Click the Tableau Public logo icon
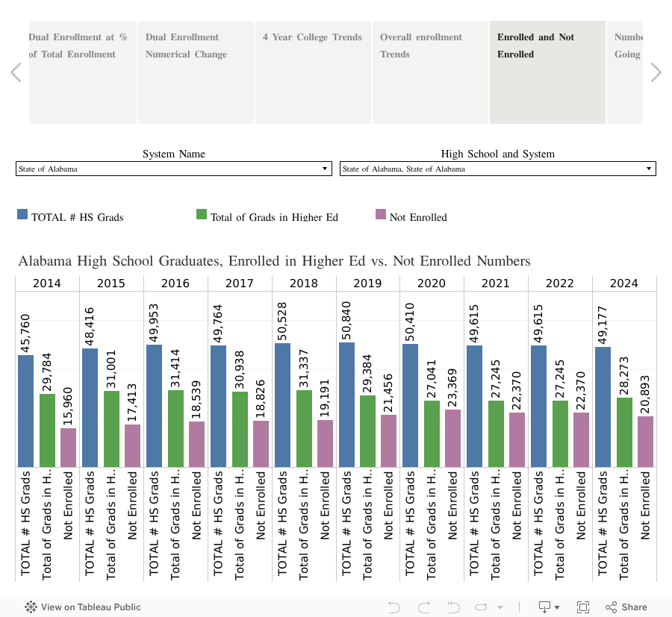Image resolution: width=672 pixels, height=617 pixels. click(30, 607)
